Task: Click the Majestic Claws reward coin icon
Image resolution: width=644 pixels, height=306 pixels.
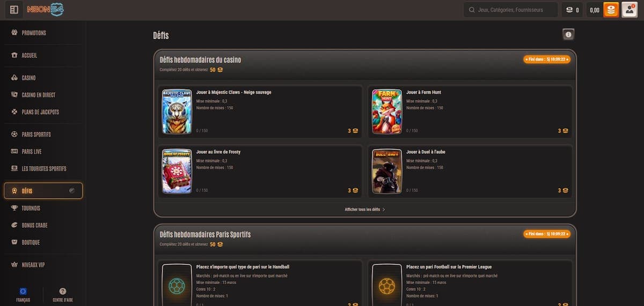Action: (355, 131)
